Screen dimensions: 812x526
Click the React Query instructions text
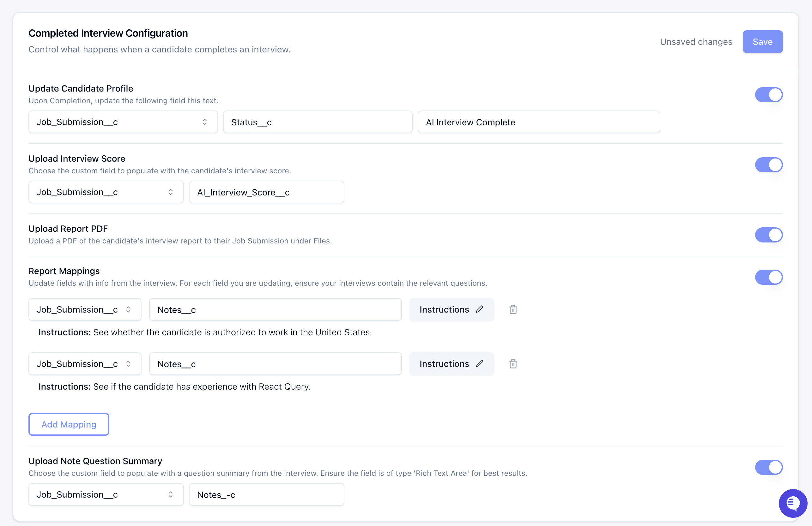tap(174, 386)
